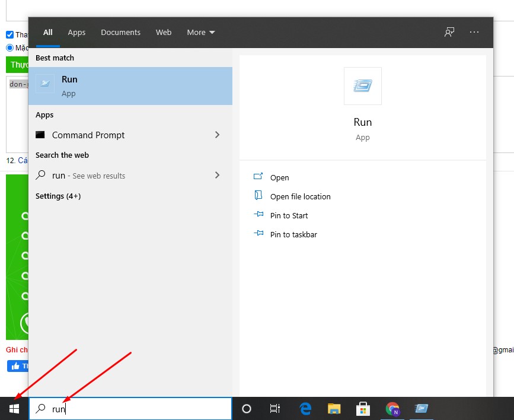Viewport: 514px width, 420px height.
Task: Select the radio button on background page
Action: pyautogui.click(x=9, y=47)
